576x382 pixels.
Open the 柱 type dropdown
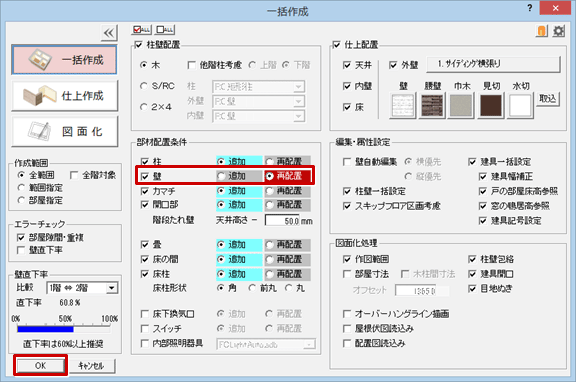(x=258, y=87)
